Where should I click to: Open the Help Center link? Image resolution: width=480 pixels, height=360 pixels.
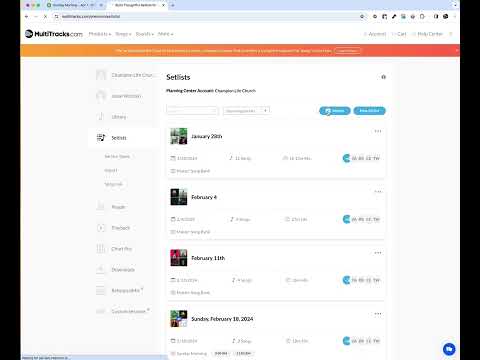[428, 34]
